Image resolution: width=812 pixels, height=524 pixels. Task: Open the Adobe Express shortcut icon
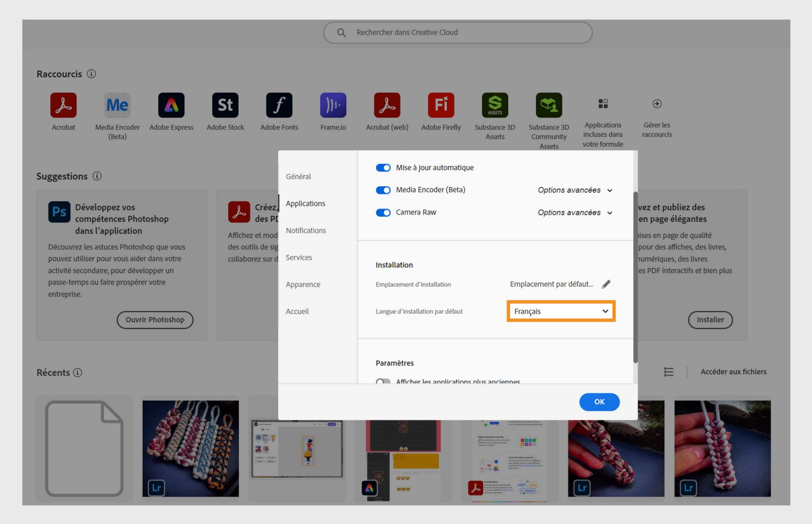coord(171,105)
